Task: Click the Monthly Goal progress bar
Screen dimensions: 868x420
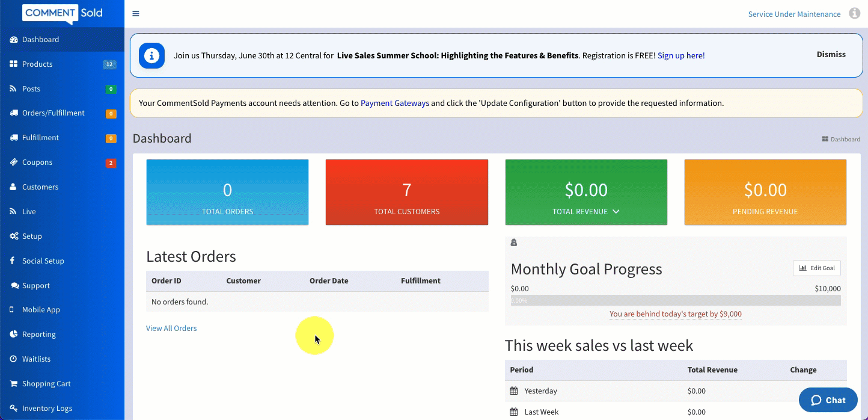Action: pyautogui.click(x=675, y=300)
